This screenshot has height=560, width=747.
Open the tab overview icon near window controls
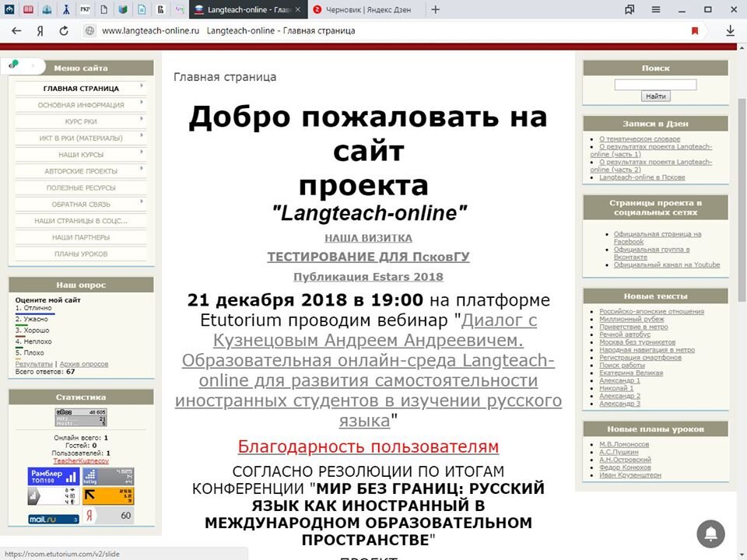(x=630, y=9)
